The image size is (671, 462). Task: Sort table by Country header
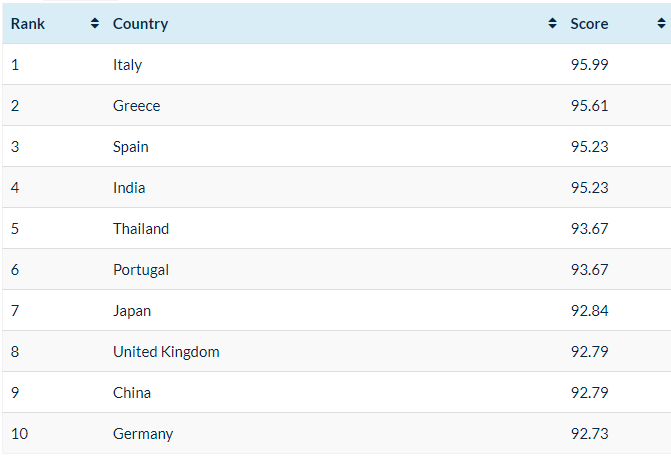pos(141,24)
